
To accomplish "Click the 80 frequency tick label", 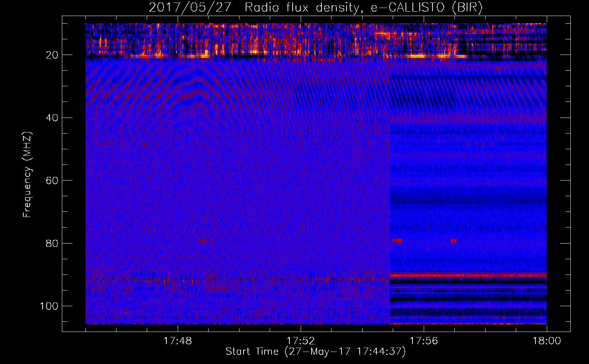I will point(52,243).
